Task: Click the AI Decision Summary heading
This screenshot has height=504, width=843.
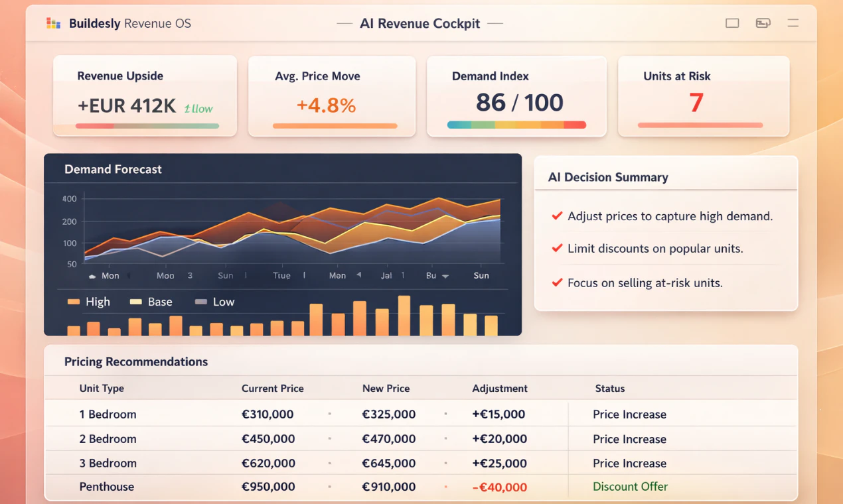Action: (x=608, y=177)
